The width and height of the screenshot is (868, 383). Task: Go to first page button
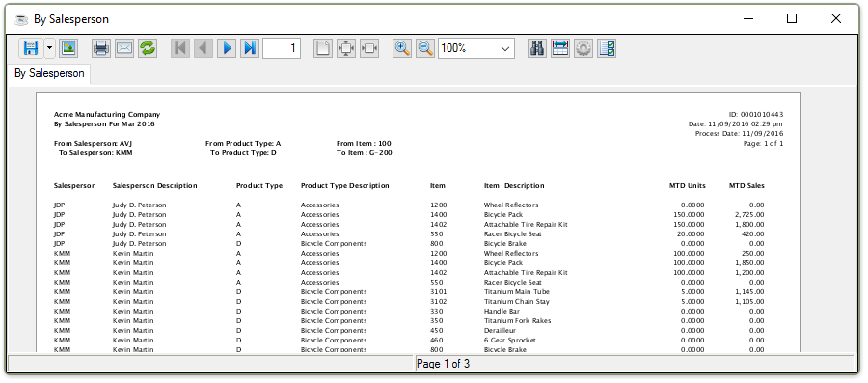pos(180,48)
